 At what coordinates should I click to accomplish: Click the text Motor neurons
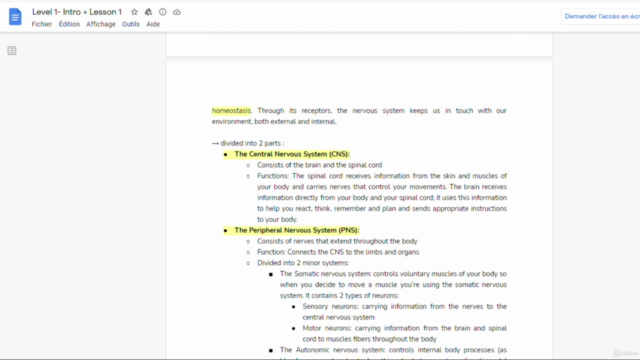(x=327, y=328)
